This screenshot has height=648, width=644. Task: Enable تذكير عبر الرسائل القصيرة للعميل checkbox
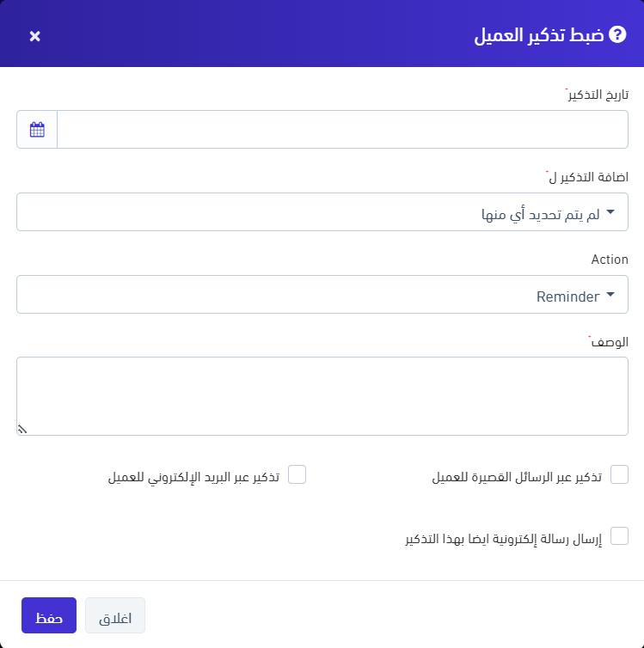[619, 475]
